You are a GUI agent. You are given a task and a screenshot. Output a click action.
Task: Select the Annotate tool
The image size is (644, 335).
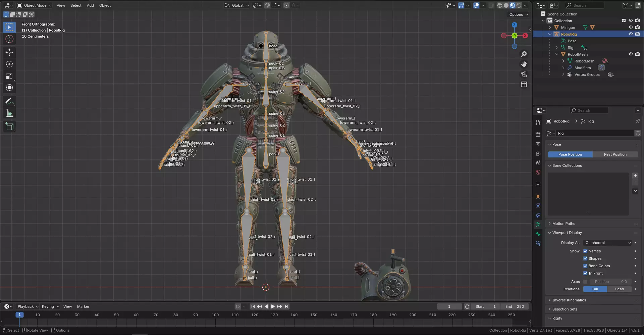coord(9,101)
